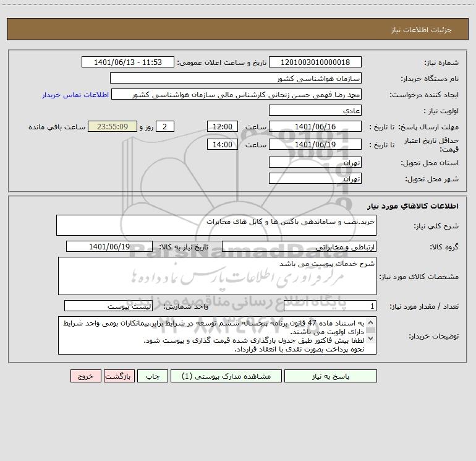Click announcement date field 1401/06/13 - 11:53

pyautogui.click(x=128, y=62)
